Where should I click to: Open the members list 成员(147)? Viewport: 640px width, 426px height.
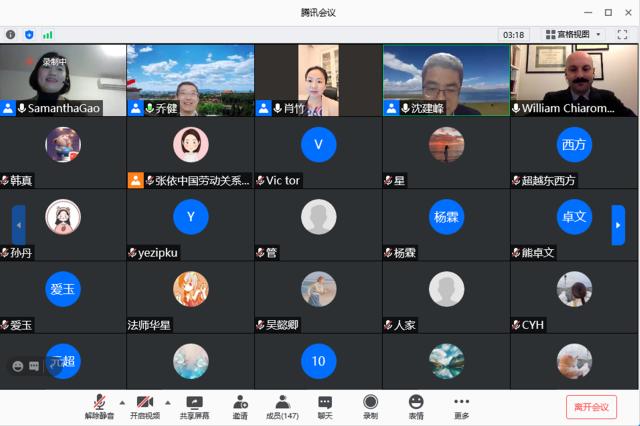pyautogui.click(x=282, y=405)
